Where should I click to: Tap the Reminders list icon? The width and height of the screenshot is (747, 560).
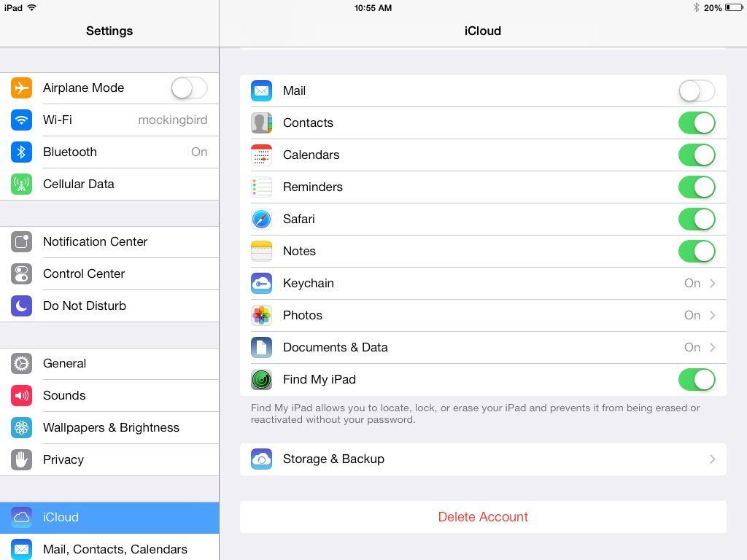click(x=261, y=187)
